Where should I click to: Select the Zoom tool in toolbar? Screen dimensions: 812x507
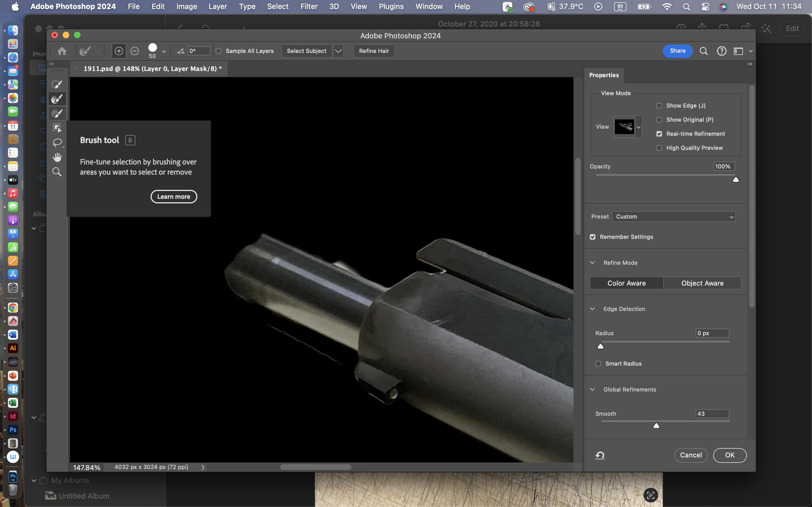[x=57, y=172]
